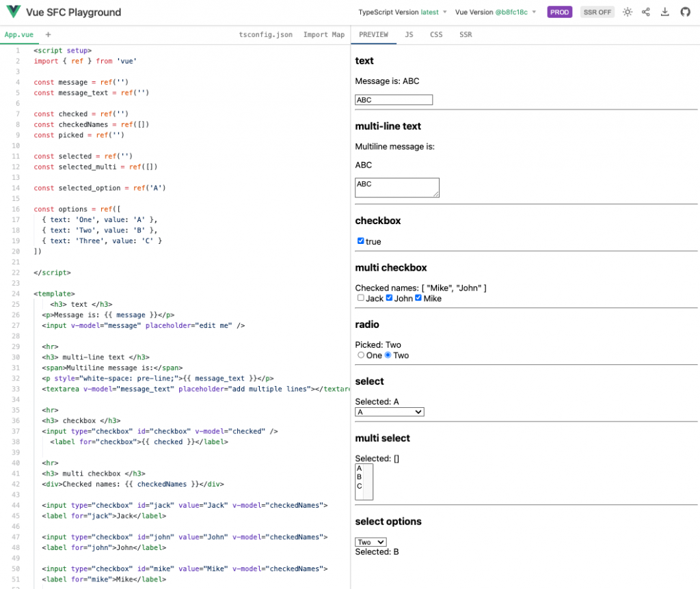Add a new file with plus icon
This screenshot has width=700, height=589.
point(49,34)
